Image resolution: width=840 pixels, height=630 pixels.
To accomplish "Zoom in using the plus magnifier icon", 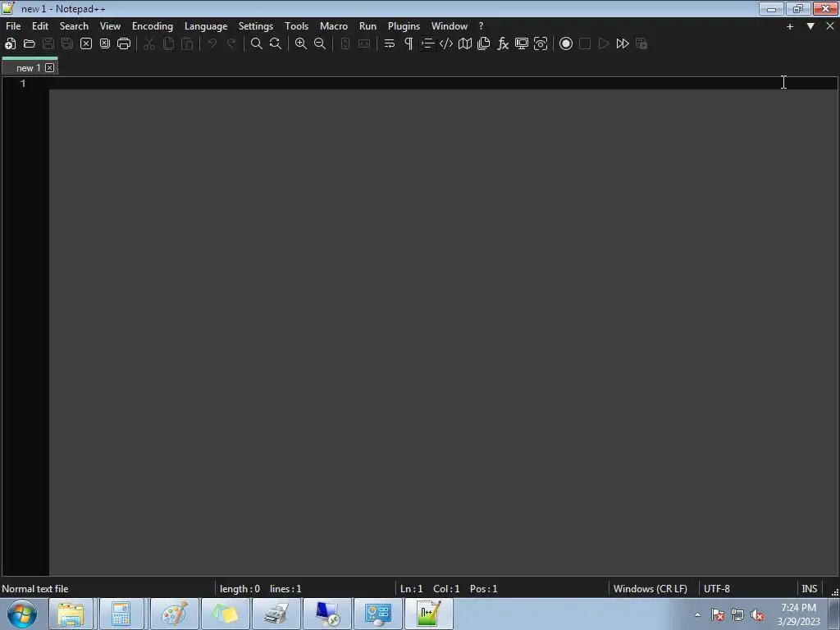I will (301, 44).
